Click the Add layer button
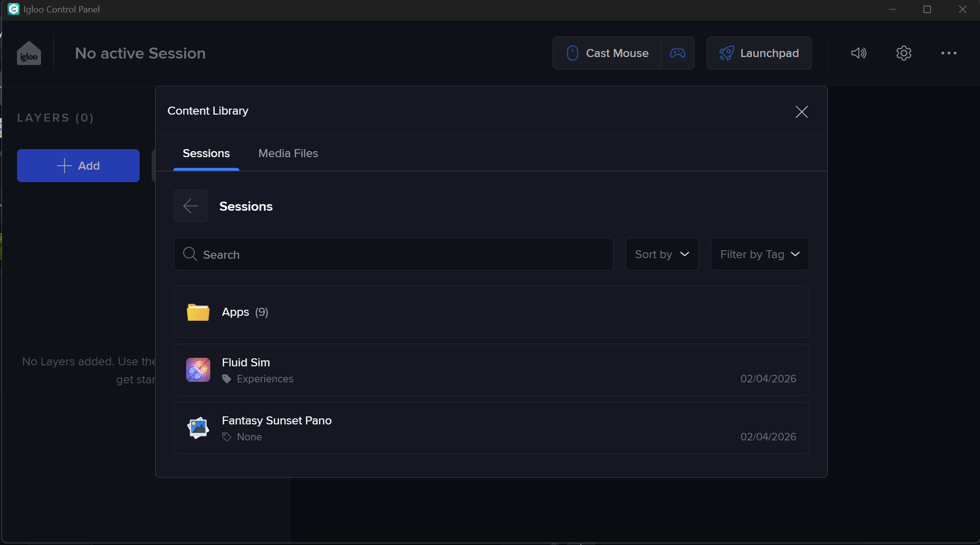The width and height of the screenshot is (980, 545). (79, 166)
